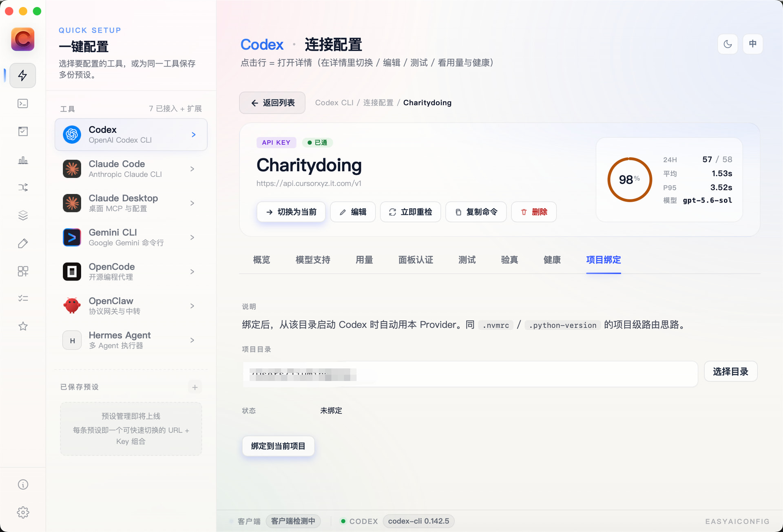Click the 绑定到当前项目 button
The height and width of the screenshot is (532, 783).
click(278, 446)
